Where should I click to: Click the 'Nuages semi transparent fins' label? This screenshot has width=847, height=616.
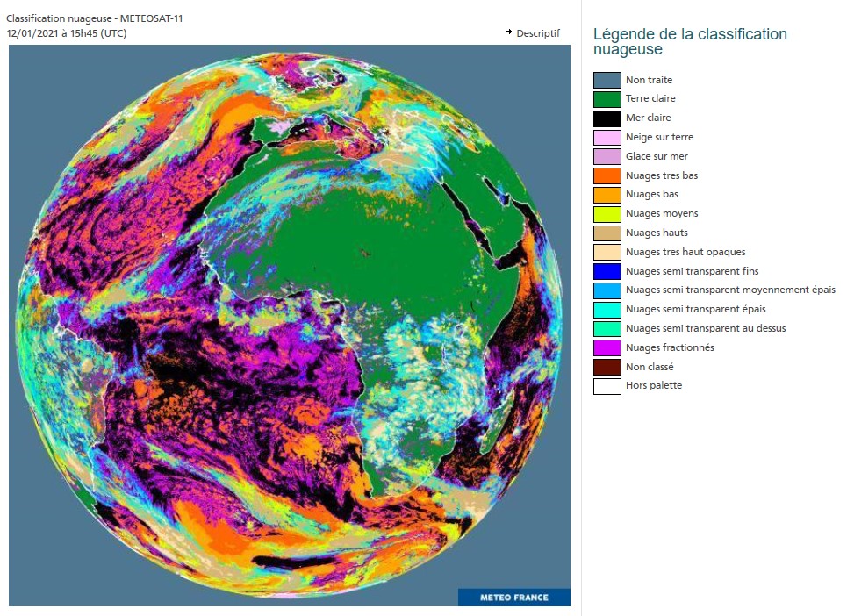(692, 271)
